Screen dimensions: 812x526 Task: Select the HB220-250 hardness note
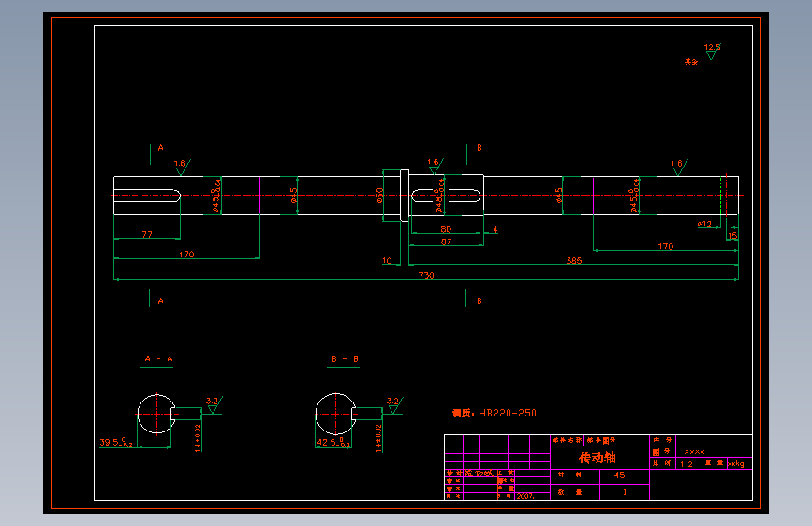(508, 413)
